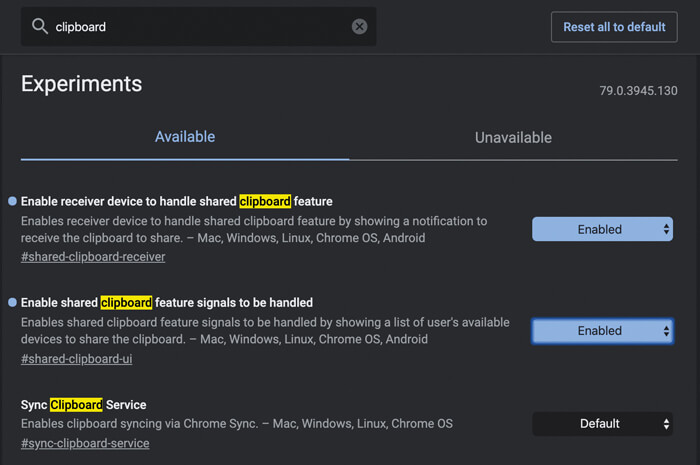The height and width of the screenshot is (465, 700).
Task: Switch to the Available tab
Action: tap(185, 137)
